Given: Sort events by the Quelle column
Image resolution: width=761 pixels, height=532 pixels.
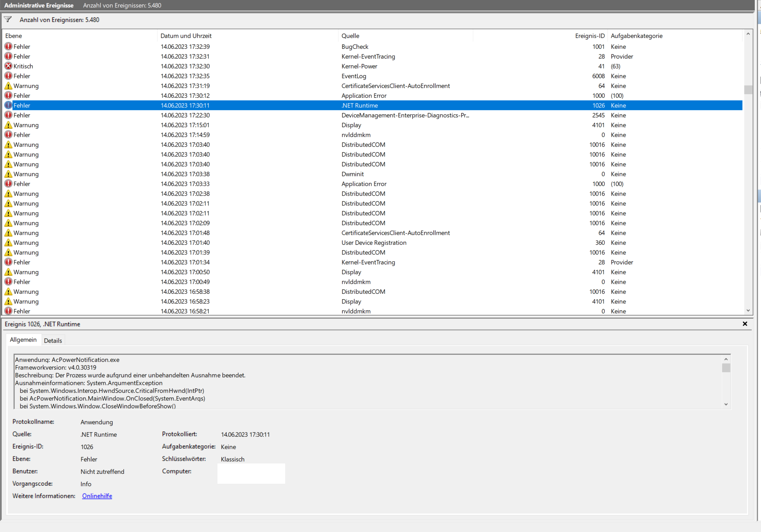Looking at the screenshot, I should (405, 36).
